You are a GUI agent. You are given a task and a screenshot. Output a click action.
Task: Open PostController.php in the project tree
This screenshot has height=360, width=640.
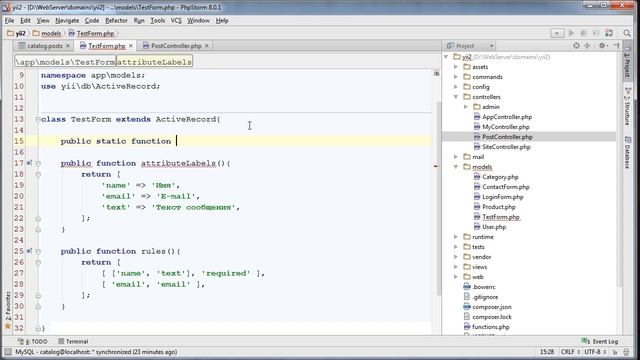pos(507,137)
